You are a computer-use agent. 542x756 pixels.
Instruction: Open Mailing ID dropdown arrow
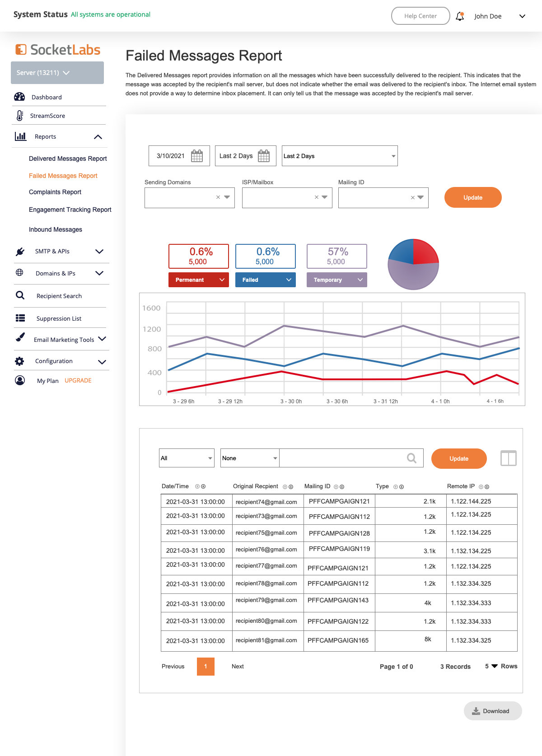pyautogui.click(x=421, y=197)
